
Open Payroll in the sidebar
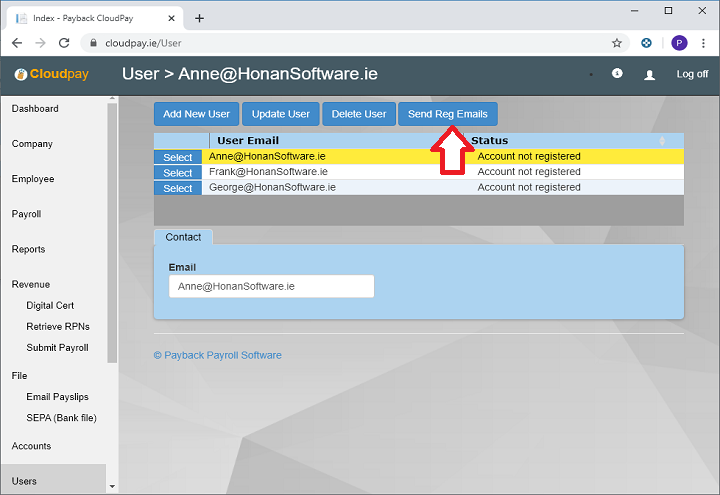coord(27,214)
